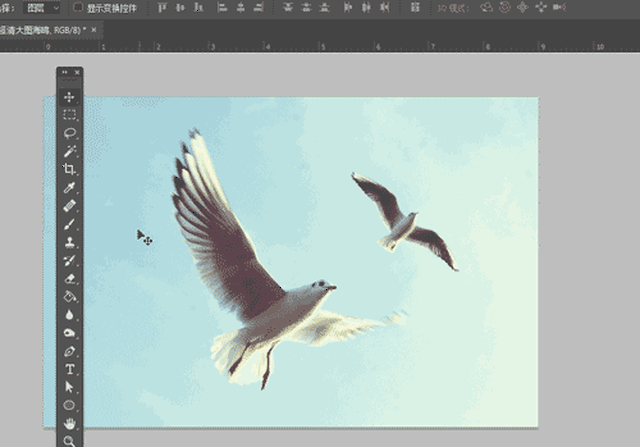Select the History Brush tool
This screenshot has height=447, width=640.
tap(69, 260)
